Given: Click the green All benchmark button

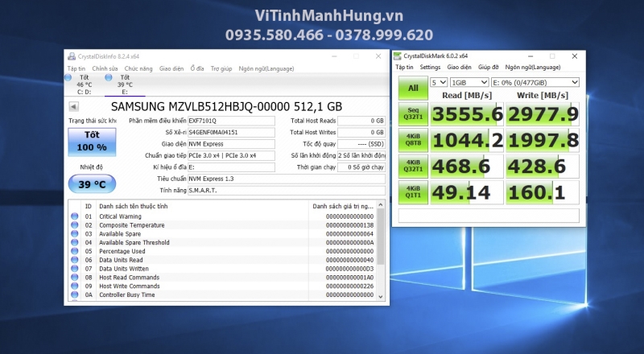Looking at the screenshot, I should (x=413, y=88).
